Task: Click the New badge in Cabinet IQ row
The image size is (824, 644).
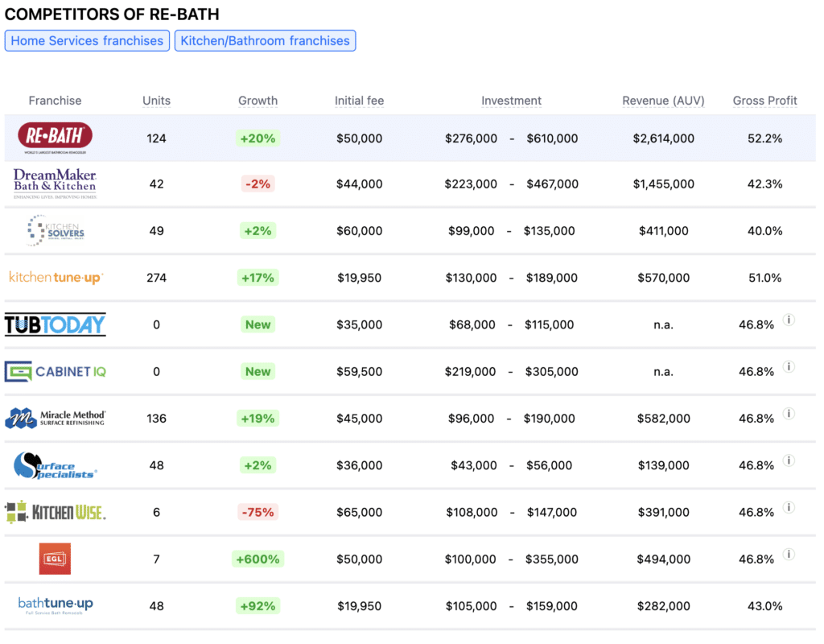Action: point(258,371)
